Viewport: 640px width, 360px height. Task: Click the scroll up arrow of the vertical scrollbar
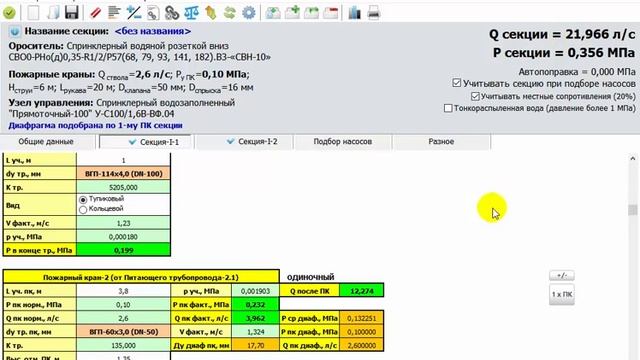point(633,158)
